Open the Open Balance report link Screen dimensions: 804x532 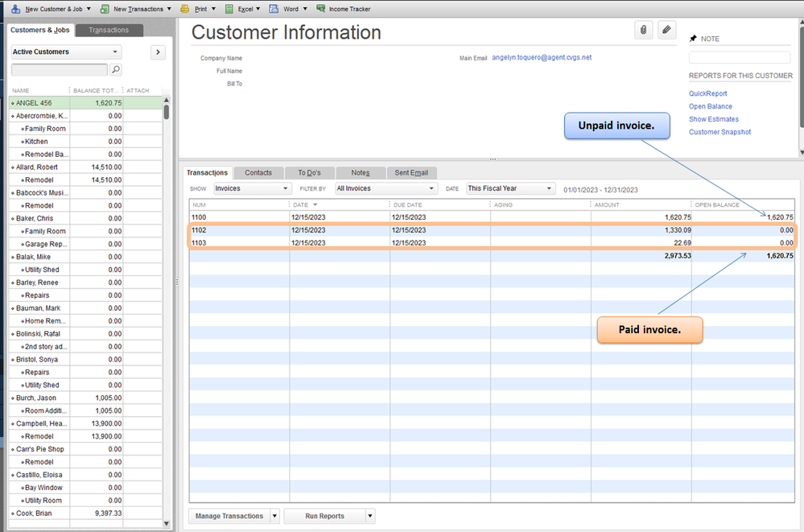coord(710,106)
